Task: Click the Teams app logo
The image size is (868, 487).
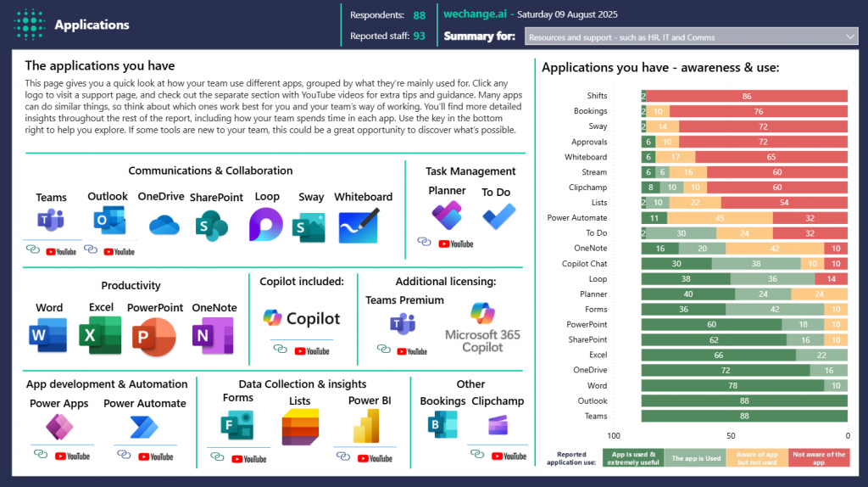Action: pyautogui.click(x=51, y=221)
